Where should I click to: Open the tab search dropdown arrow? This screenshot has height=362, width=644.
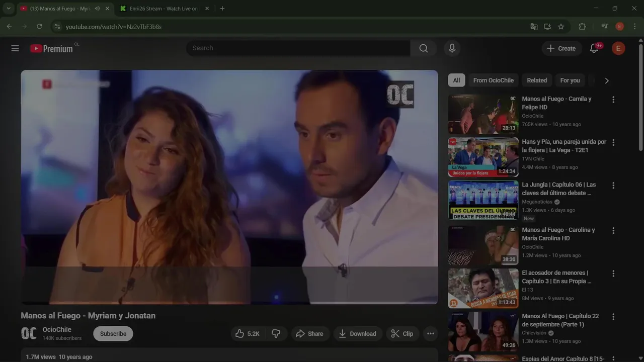(x=9, y=9)
